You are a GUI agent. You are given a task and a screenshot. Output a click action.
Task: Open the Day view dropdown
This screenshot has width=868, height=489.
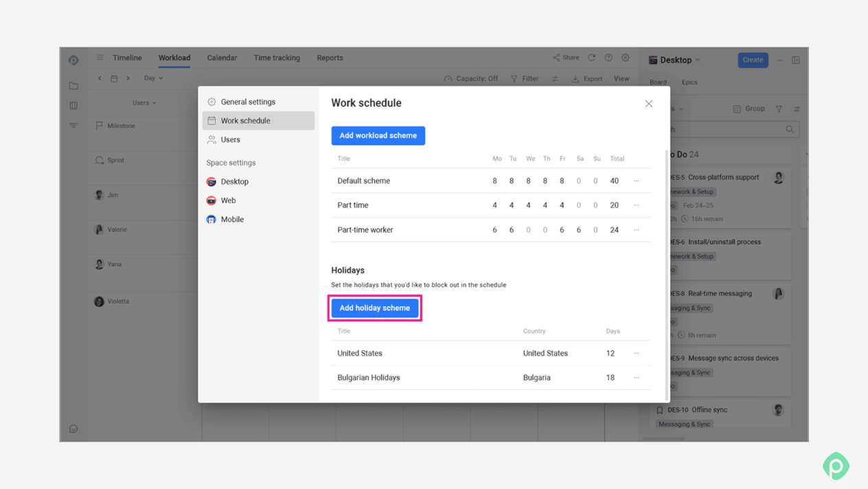153,78
